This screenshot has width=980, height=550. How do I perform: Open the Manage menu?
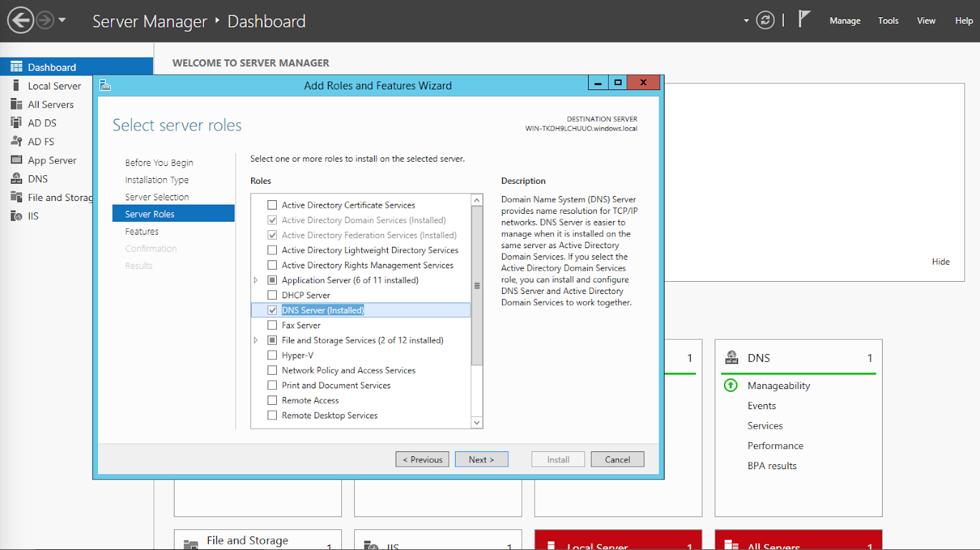(x=845, y=21)
